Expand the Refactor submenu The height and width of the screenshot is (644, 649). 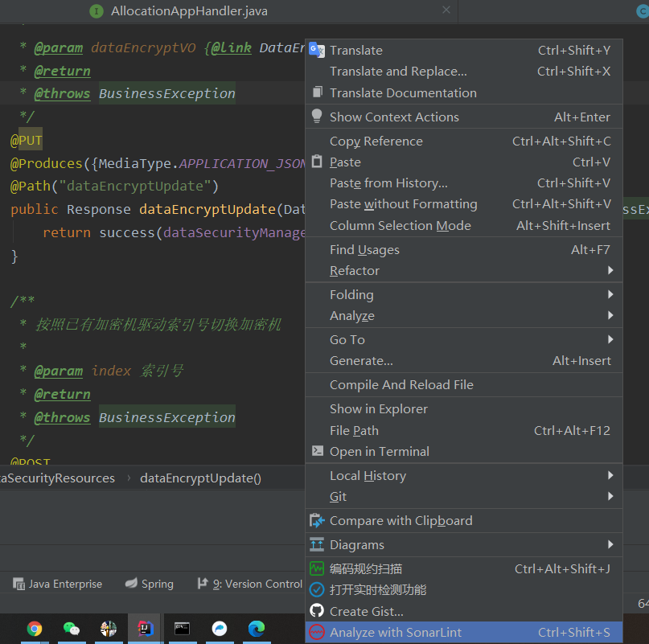(x=354, y=271)
